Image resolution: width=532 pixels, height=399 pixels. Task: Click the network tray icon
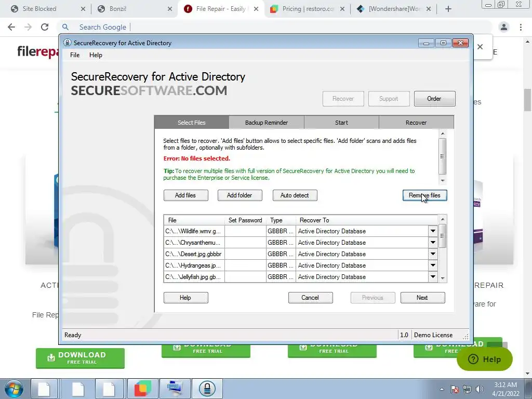467,390
